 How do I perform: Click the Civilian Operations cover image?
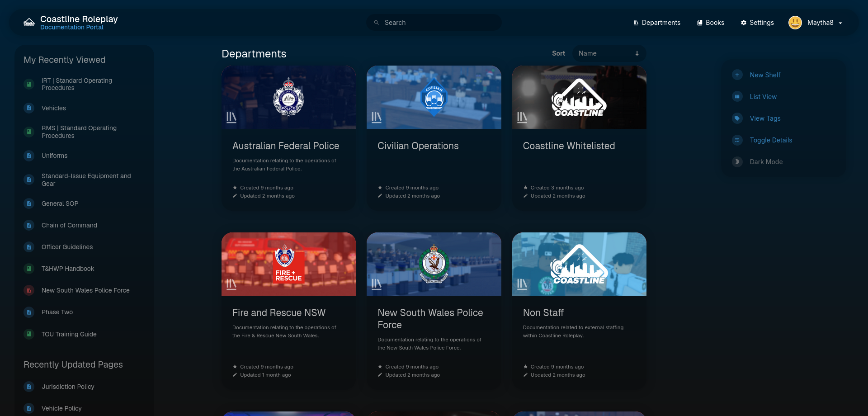pos(434,97)
